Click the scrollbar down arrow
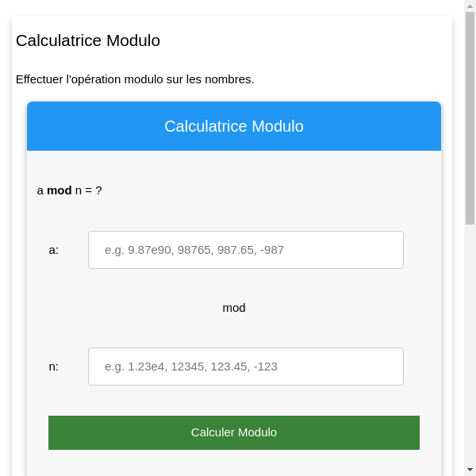This screenshot has width=476, height=476. point(470,470)
